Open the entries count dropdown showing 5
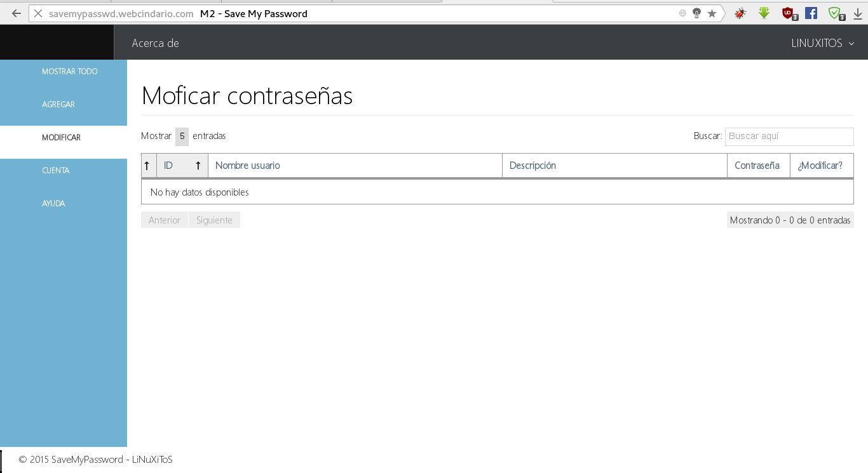This screenshot has width=868, height=473. [182, 136]
